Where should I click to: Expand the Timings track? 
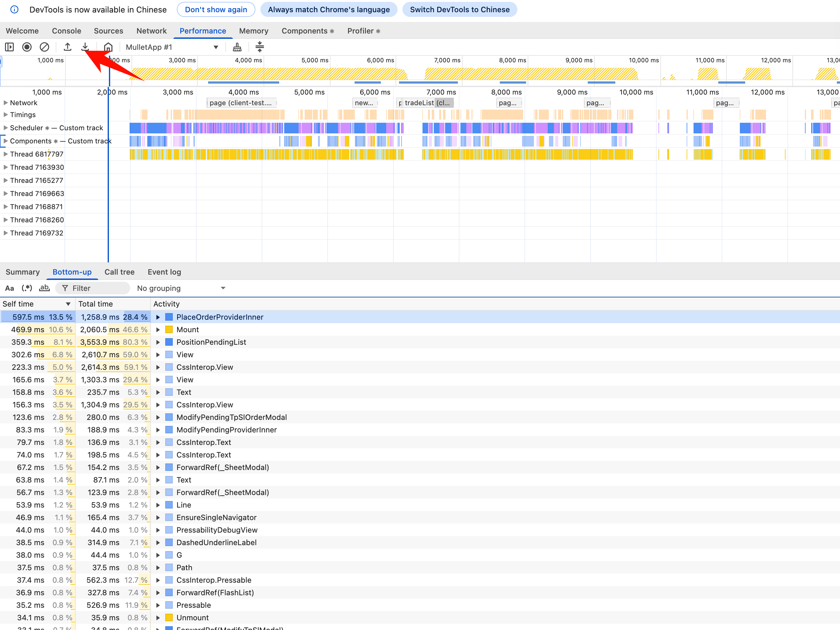pos(6,115)
